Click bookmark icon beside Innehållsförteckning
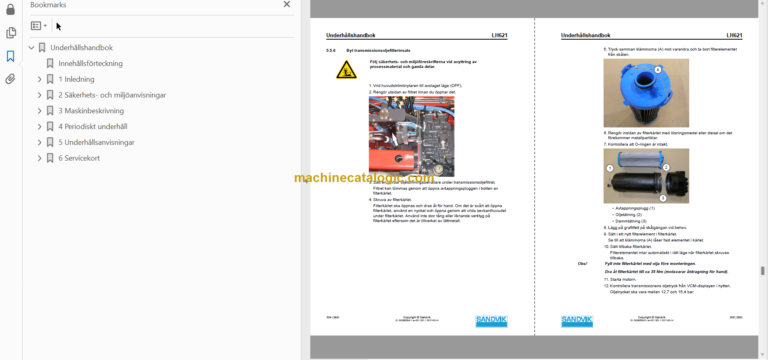Image resolution: width=768 pixels, height=360 pixels. click(x=50, y=63)
